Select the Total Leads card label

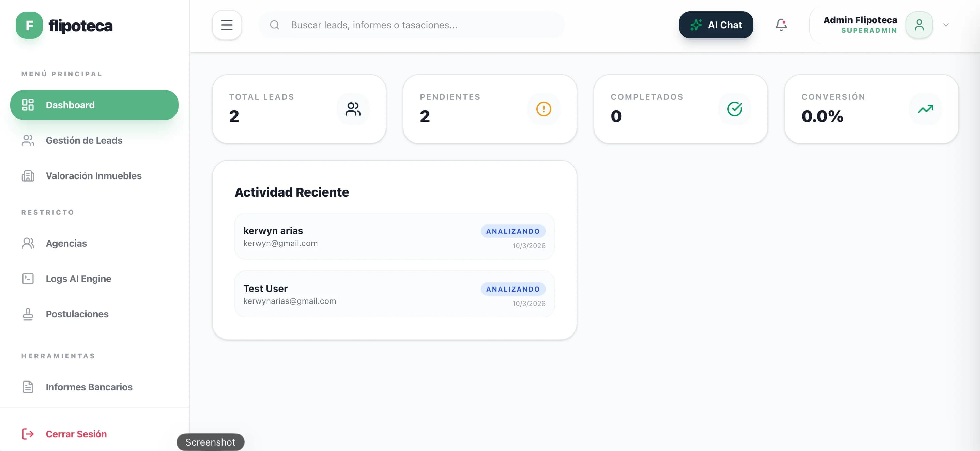tap(262, 97)
